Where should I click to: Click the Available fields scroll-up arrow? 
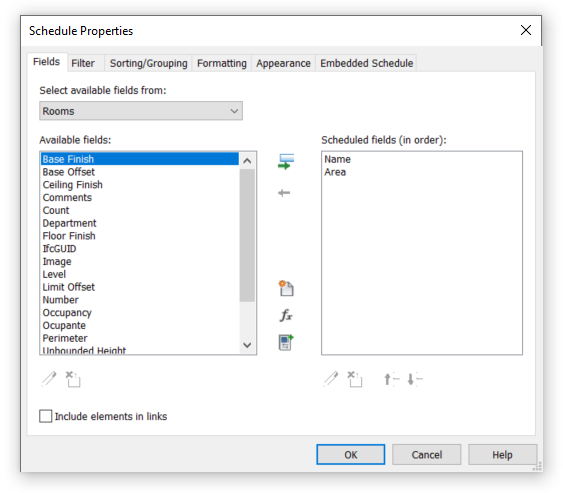(247, 161)
